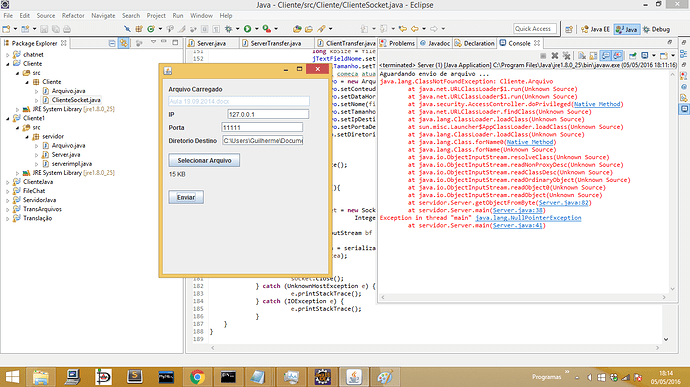This screenshot has width=690, height=387.
Task: Click in the Porta input field
Action: click(262, 127)
